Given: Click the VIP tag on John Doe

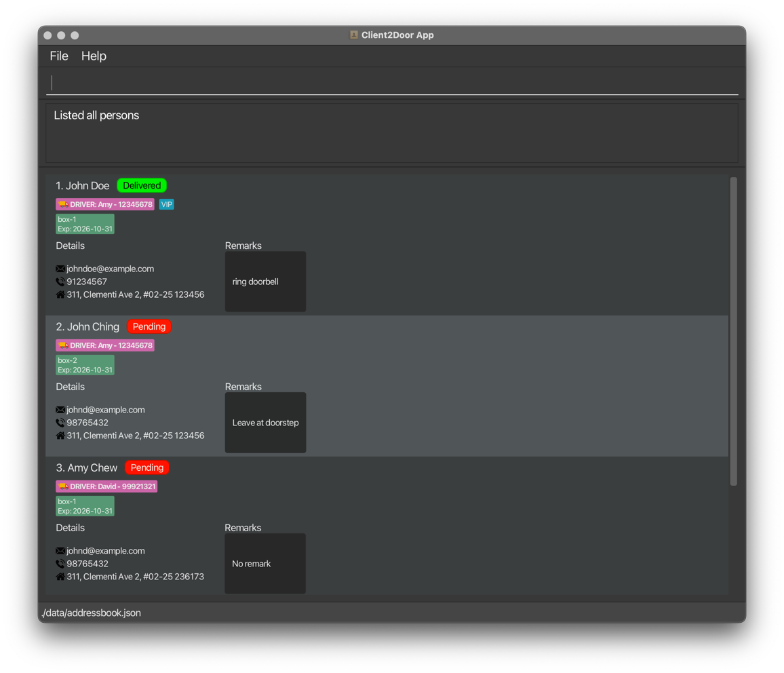Looking at the screenshot, I should coord(166,204).
